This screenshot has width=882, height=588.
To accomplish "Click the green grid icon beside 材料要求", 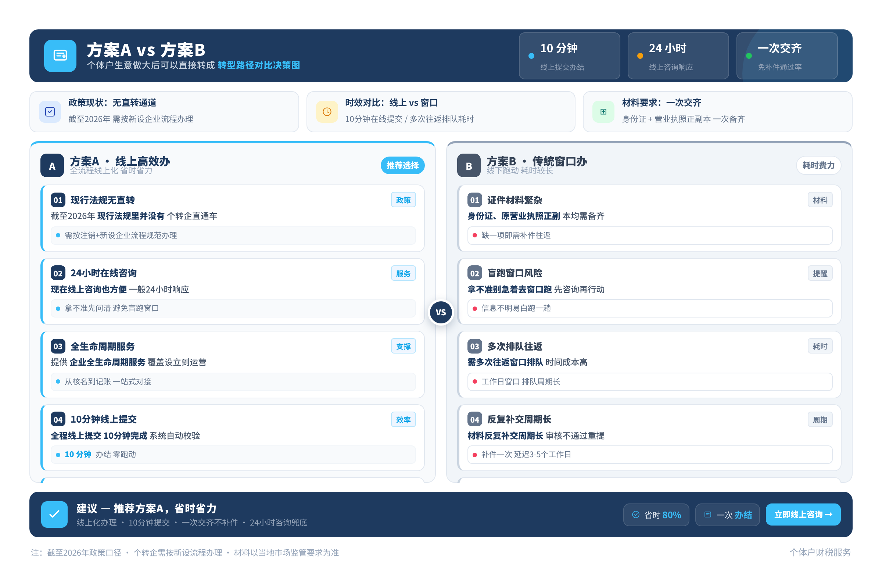I will point(603,112).
